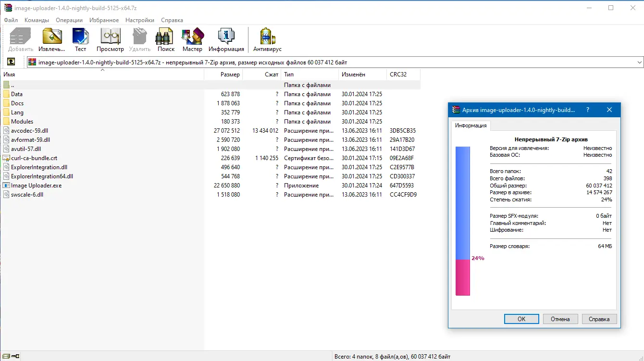Open the Файл menu
This screenshot has width=644, height=361.
click(x=11, y=20)
